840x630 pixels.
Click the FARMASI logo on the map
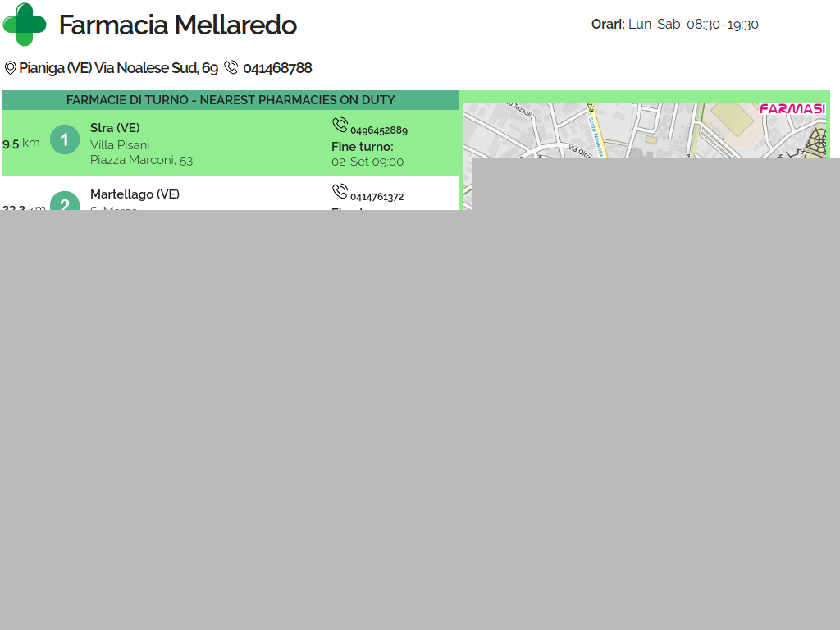click(792, 109)
